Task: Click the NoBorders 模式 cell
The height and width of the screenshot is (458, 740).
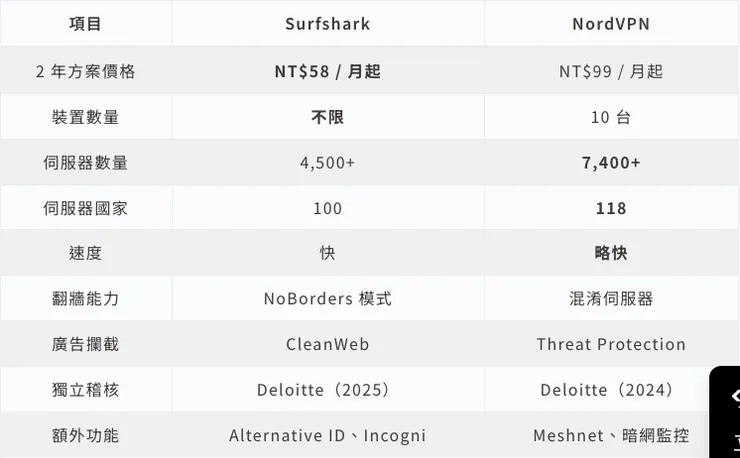Action: click(x=327, y=298)
